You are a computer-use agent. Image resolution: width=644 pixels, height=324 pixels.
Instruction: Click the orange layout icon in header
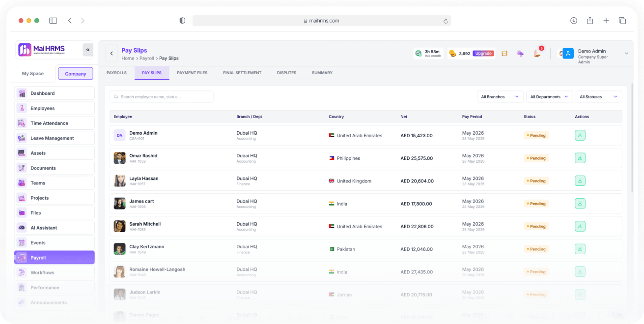coord(504,53)
